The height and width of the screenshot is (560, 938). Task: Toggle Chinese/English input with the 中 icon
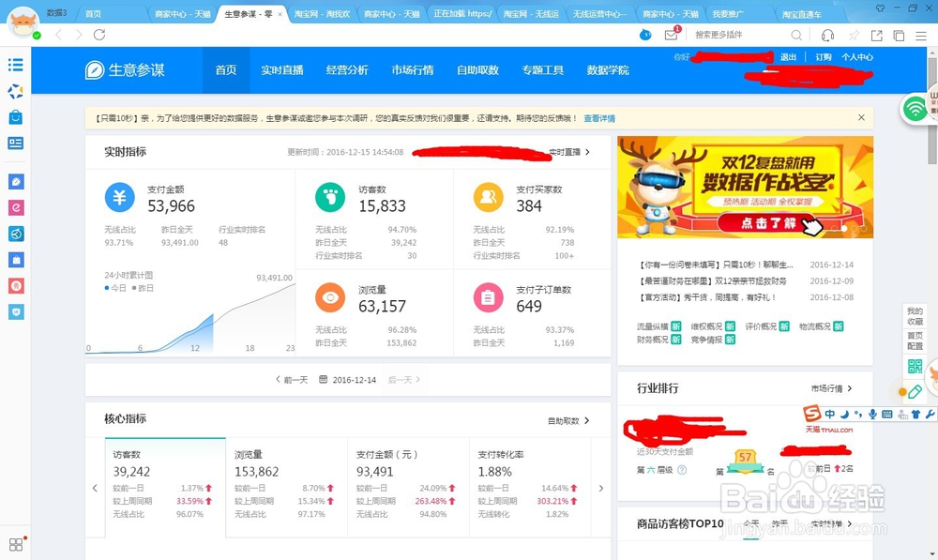830,414
